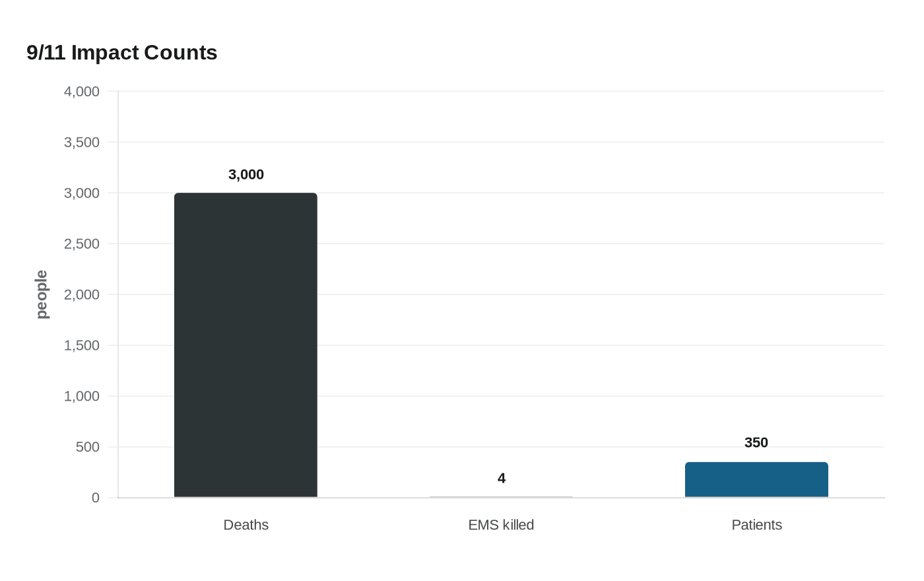Click the thin EMS killed bar

click(x=501, y=497)
